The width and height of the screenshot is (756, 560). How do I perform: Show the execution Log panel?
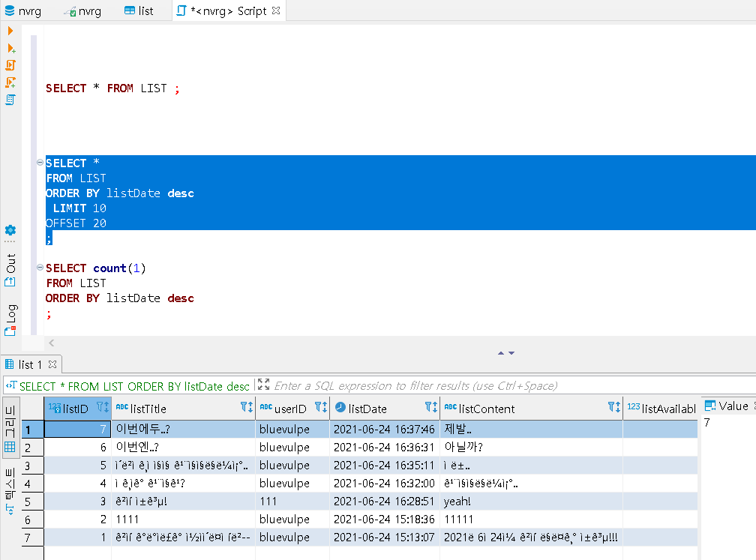click(10, 320)
